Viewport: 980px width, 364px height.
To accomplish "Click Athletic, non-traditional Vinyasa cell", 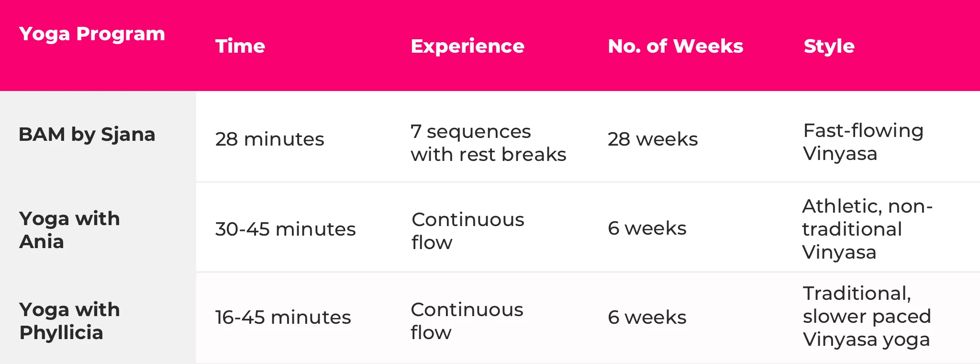I will pyautogui.click(x=867, y=229).
